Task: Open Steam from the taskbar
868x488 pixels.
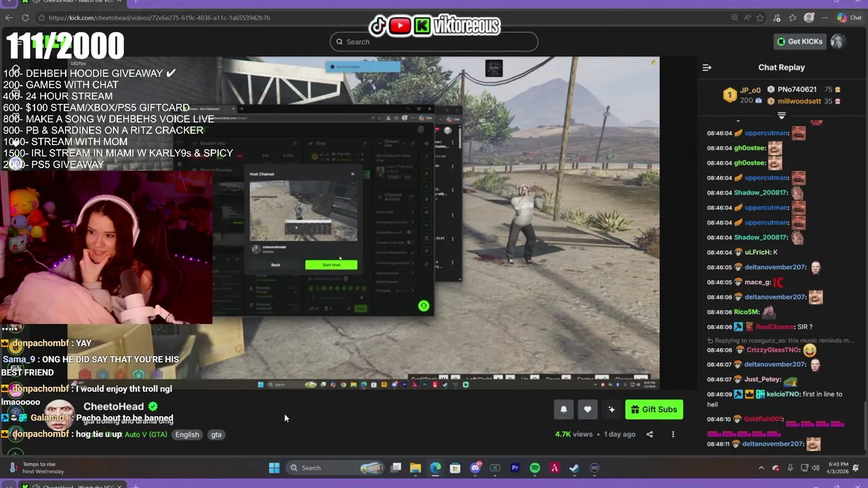Action: point(574,468)
